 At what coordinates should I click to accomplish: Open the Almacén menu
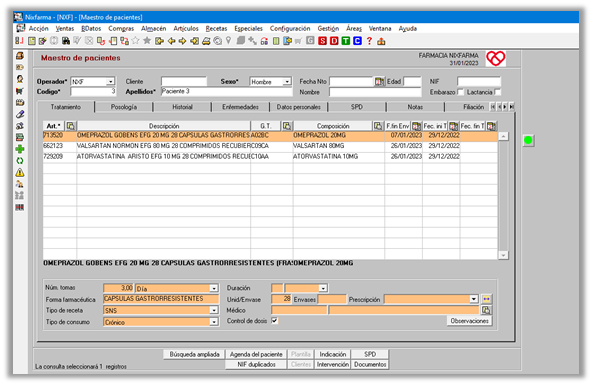[153, 28]
